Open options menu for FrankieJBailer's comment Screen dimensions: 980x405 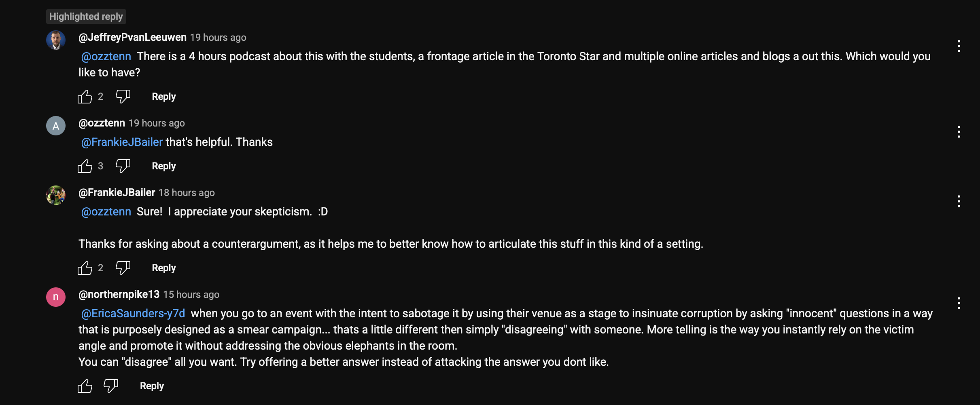[x=959, y=201]
